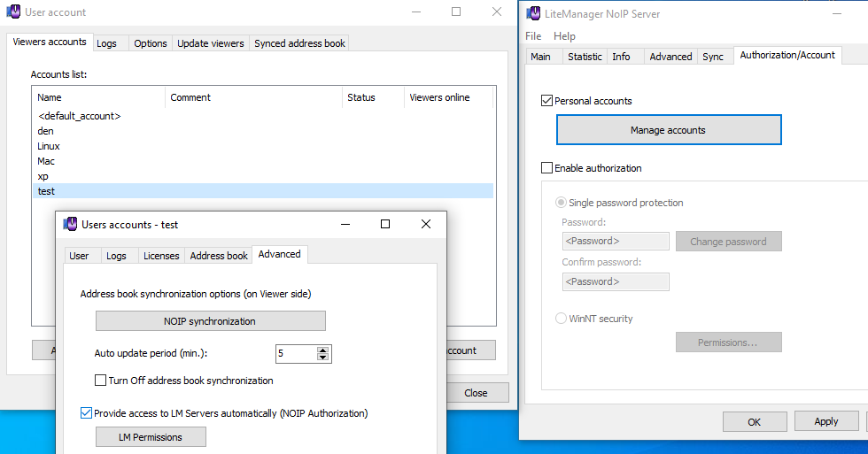Screen dimensions: 868x454
Task: Click the Password field under Single password protection
Action: pyautogui.click(x=616, y=241)
